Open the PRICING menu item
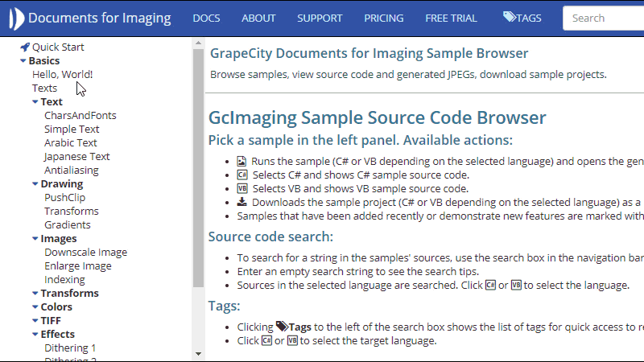Image resolution: width=644 pixels, height=362 pixels. tap(384, 18)
